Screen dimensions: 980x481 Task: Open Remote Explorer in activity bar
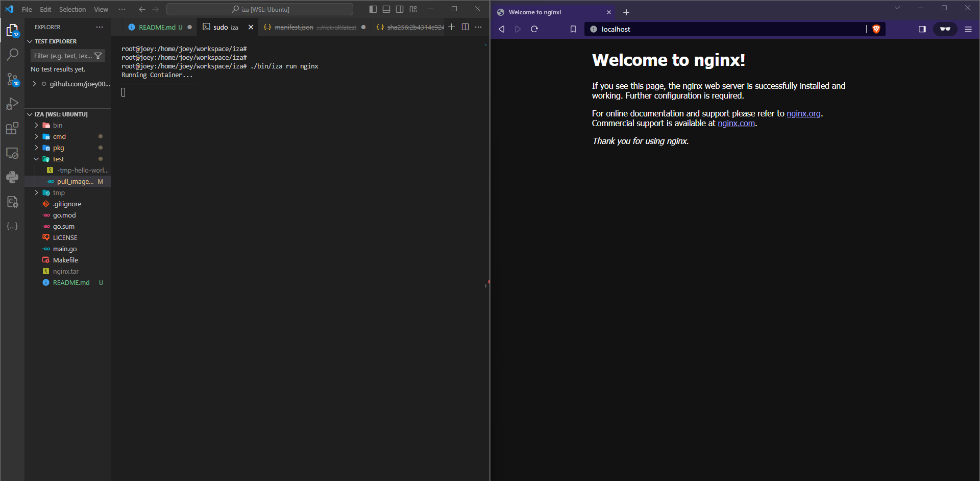12,153
